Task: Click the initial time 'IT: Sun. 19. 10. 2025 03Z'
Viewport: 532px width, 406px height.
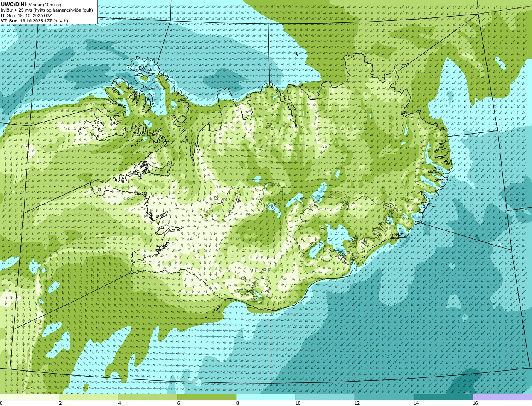Action: 27,15
